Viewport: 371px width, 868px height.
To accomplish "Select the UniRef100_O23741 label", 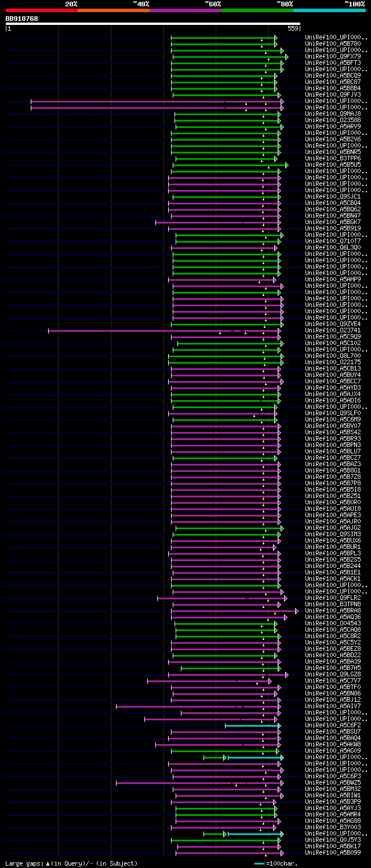I will click(x=333, y=330).
